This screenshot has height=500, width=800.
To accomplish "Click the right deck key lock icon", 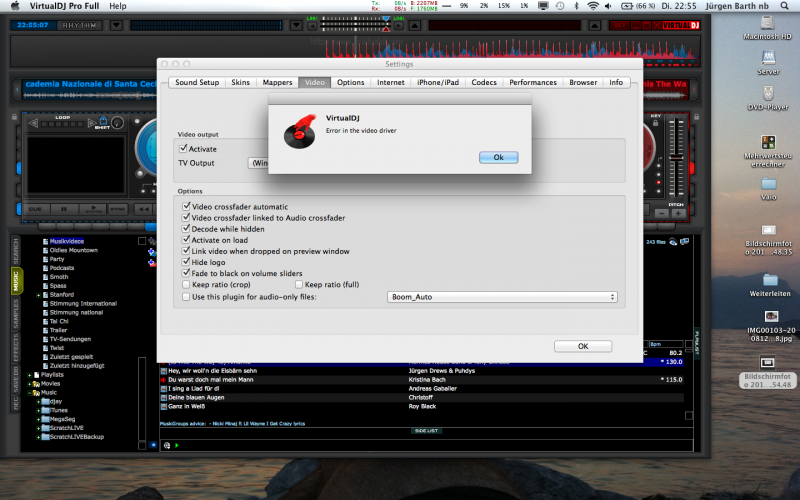I will click(x=656, y=123).
